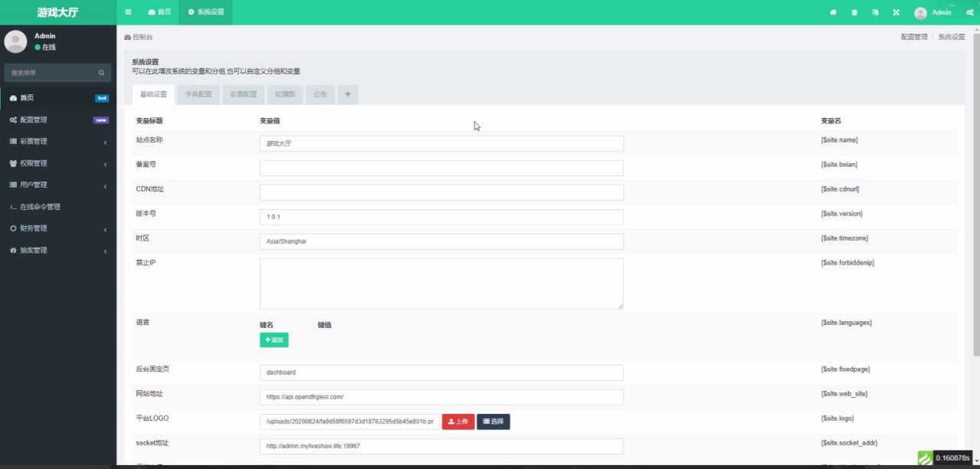Toggle the sidebar hamburger menu icon
Screen dimensions: 980x469
pyautogui.click(x=128, y=12)
